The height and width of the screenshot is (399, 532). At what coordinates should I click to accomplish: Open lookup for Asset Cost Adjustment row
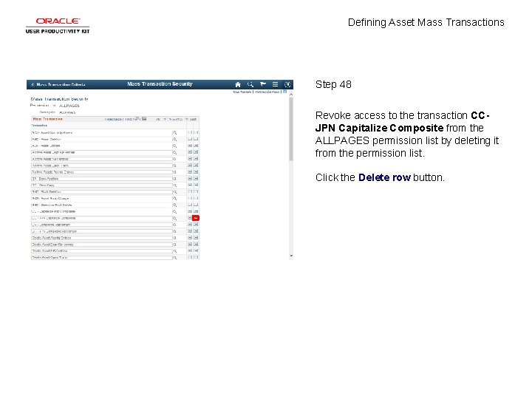pos(174,133)
